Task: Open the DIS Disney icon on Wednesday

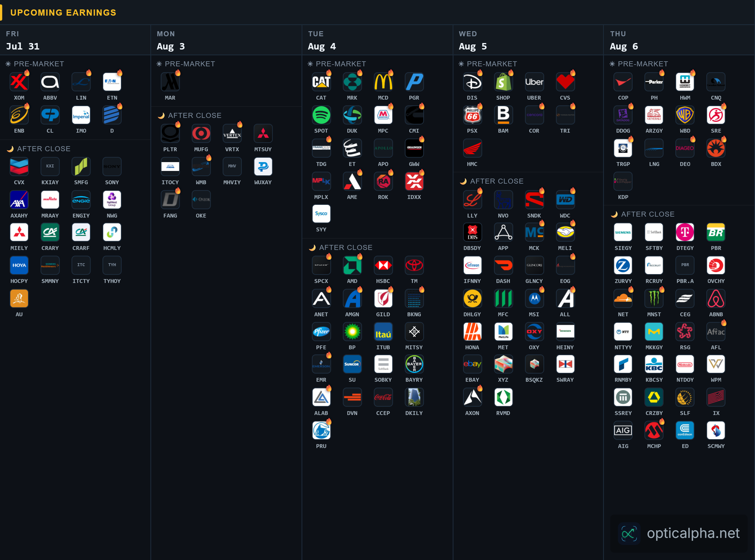Action: tap(472, 82)
